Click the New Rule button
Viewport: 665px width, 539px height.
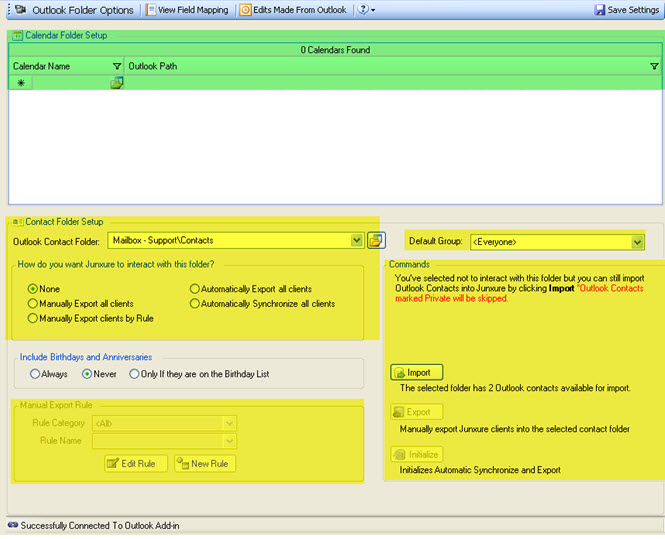click(205, 464)
